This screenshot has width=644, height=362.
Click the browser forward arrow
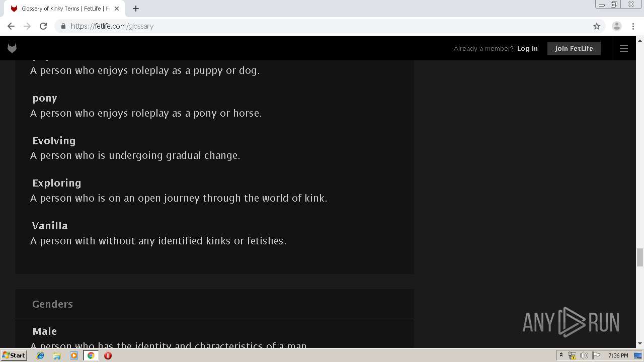27,26
